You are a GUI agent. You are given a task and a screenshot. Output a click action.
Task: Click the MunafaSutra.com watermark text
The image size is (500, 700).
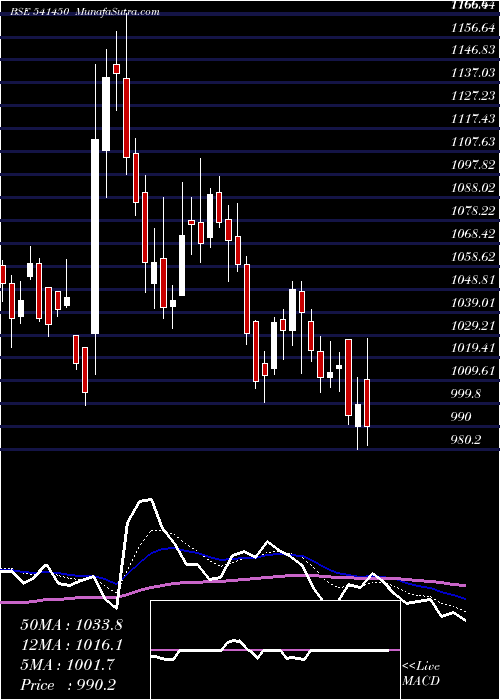[118, 12]
